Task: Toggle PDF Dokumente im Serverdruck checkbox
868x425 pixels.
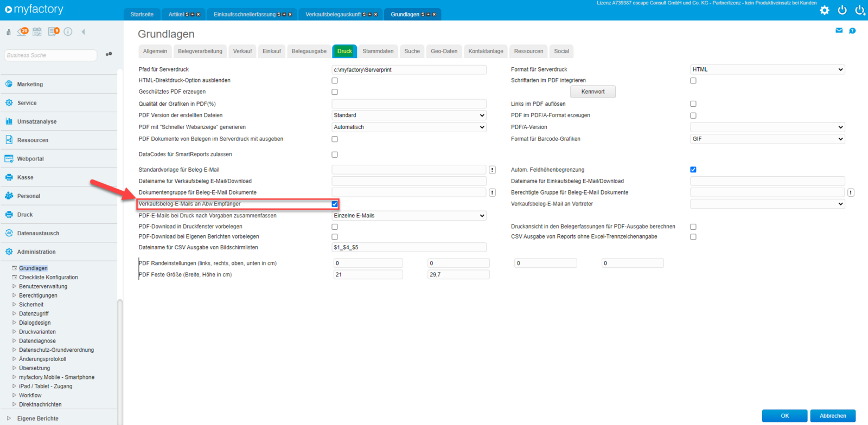Action: coord(335,139)
